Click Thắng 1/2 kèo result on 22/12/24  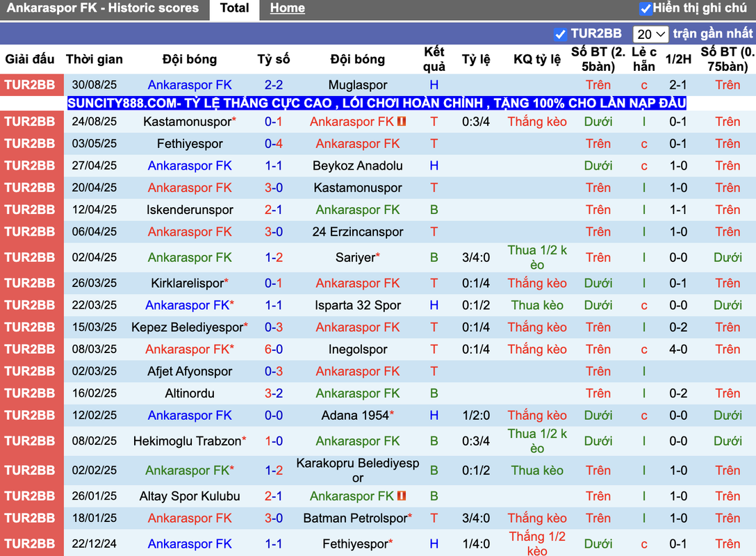pyautogui.click(x=537, y=544)
